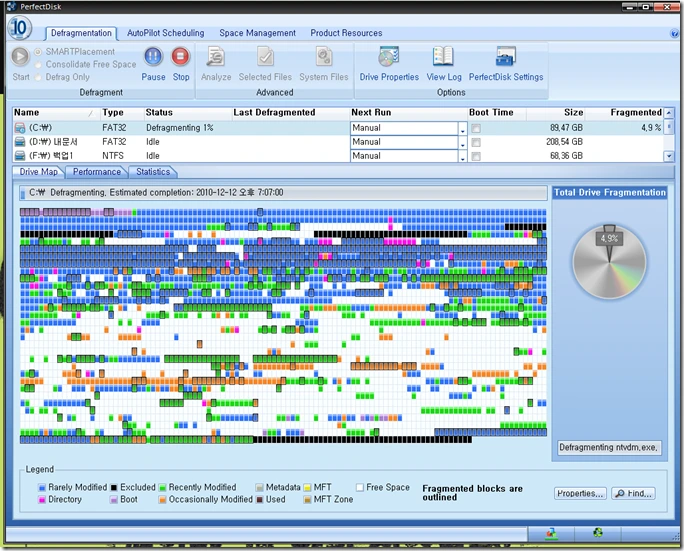Sort drive list by Name column
This screenshot has width=684, height=551.
point(55,113)
